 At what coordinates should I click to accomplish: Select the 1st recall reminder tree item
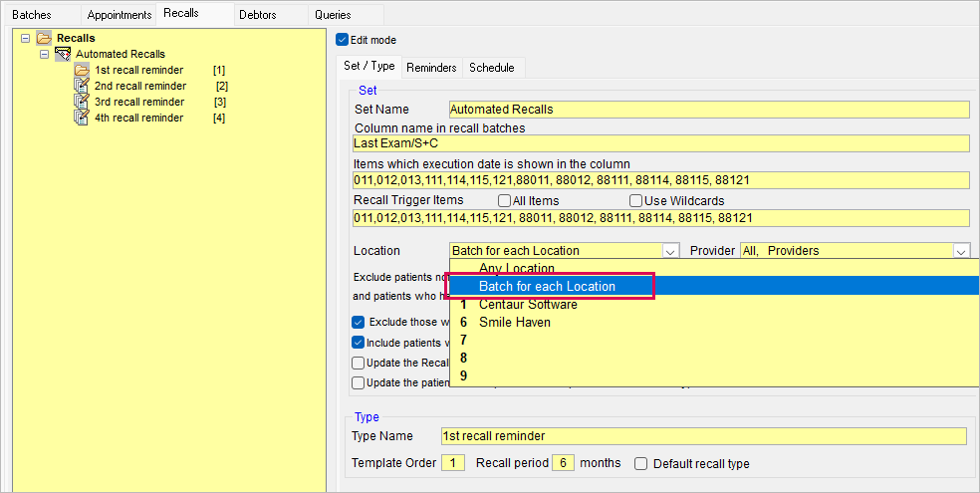(x=138, y=70)
